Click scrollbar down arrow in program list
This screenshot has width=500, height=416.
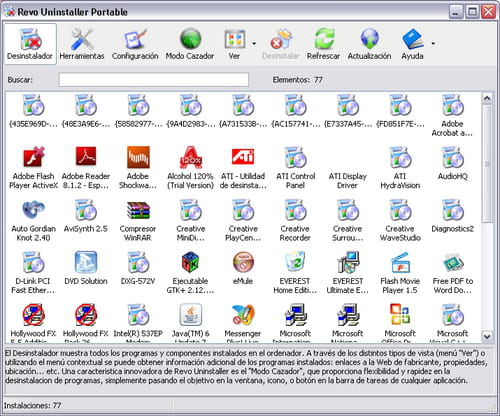pos(487,336)
